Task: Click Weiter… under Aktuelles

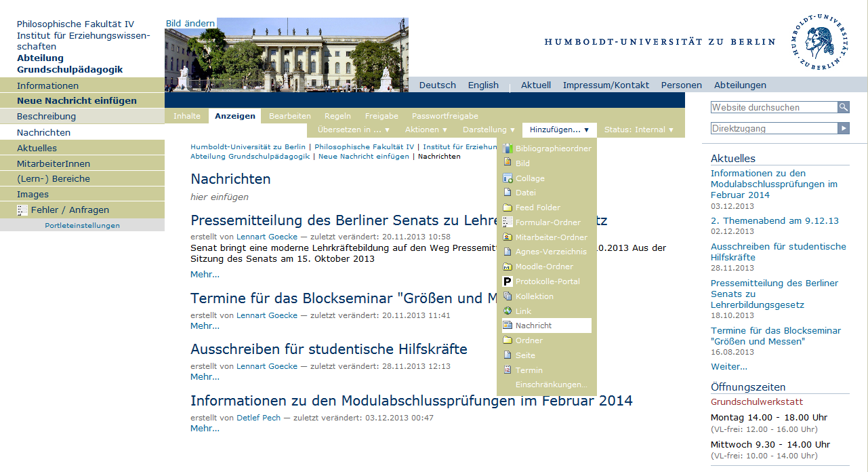Action: (729, 366)
